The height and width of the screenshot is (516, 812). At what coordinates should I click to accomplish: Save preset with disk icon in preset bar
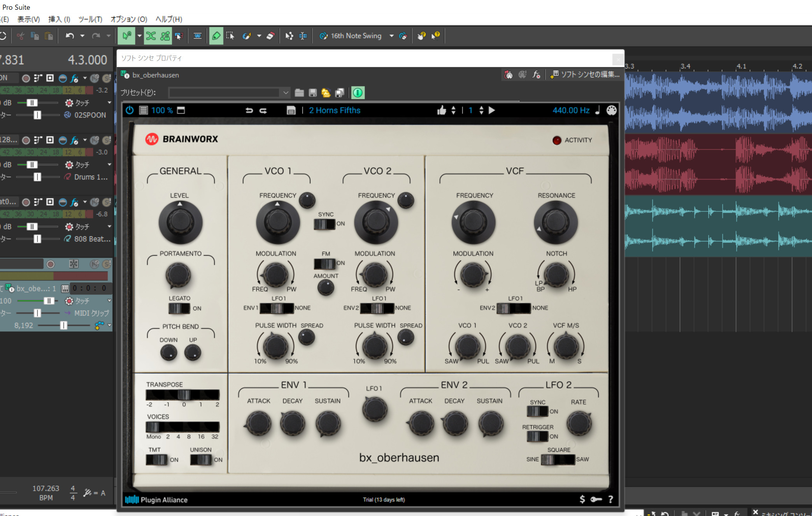point(312,93)
